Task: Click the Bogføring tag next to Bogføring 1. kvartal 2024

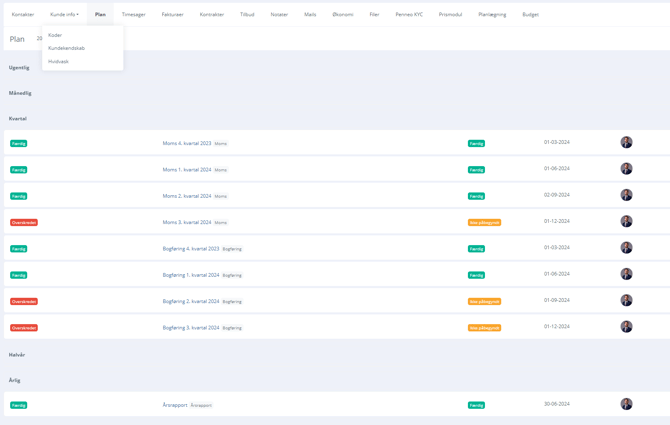Action: [x=232, y=275]
